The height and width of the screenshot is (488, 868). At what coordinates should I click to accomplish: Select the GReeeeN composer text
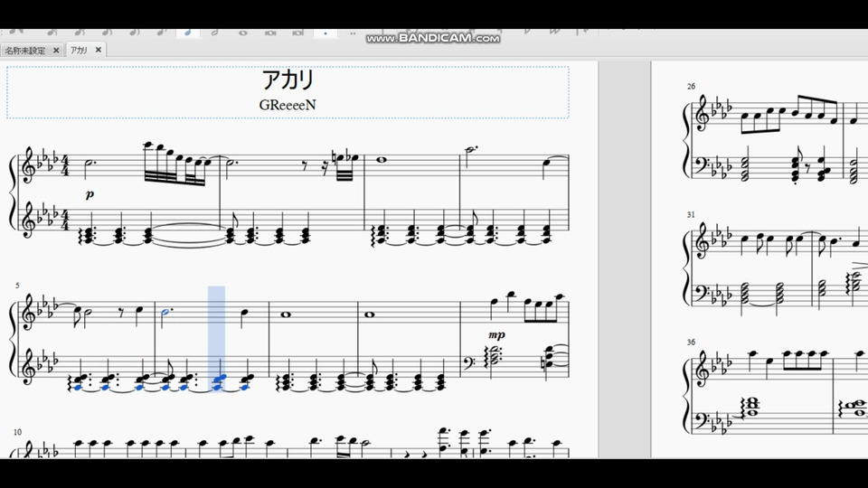click(288, 105)
